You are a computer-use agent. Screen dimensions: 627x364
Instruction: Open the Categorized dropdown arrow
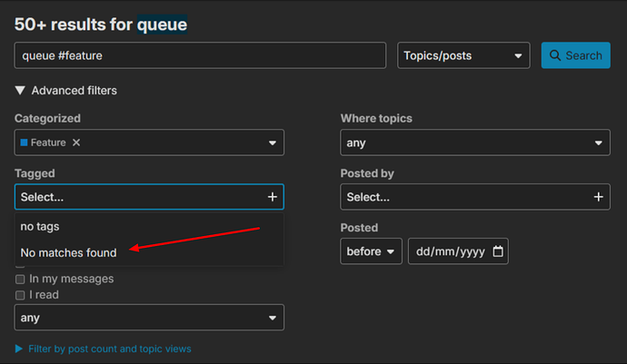273,143
